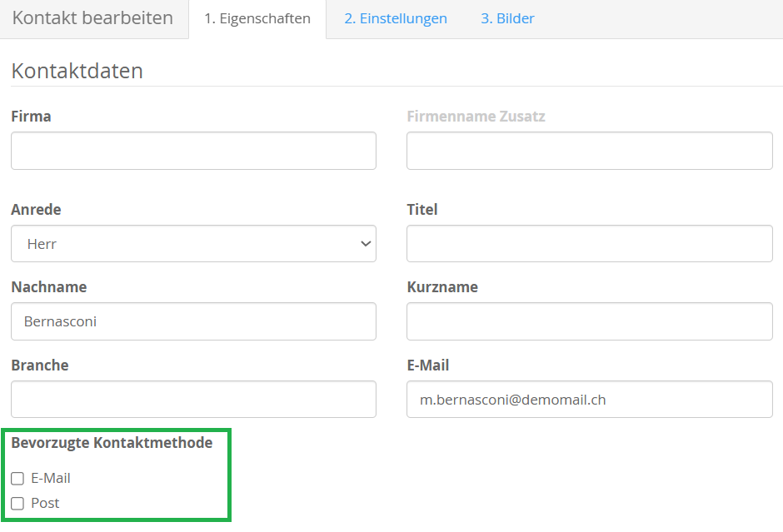
Task: Go to the 3. Bilder tab
Action: coord(507,18)
